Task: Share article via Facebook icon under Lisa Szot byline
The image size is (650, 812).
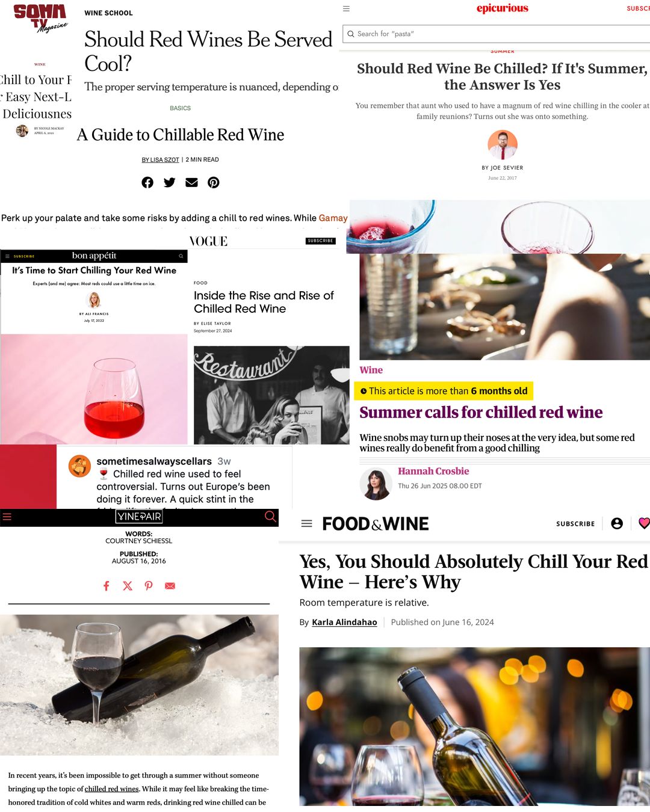Action: click(x=147, y=182)
